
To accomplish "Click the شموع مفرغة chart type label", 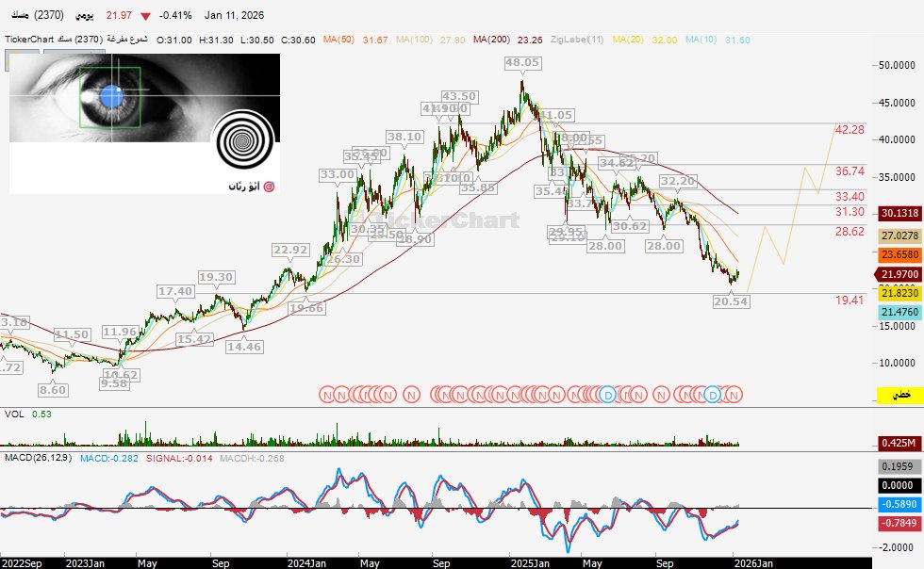I will [x=127, y=40].
